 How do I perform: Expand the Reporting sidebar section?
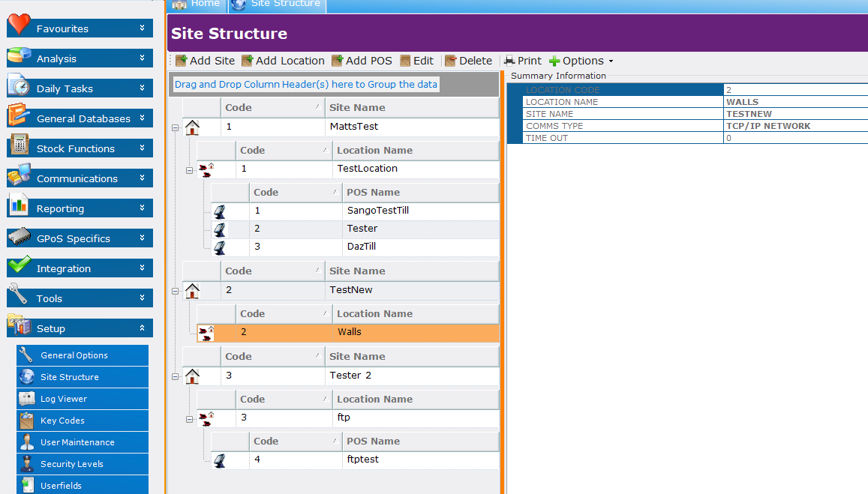point(143,208)
